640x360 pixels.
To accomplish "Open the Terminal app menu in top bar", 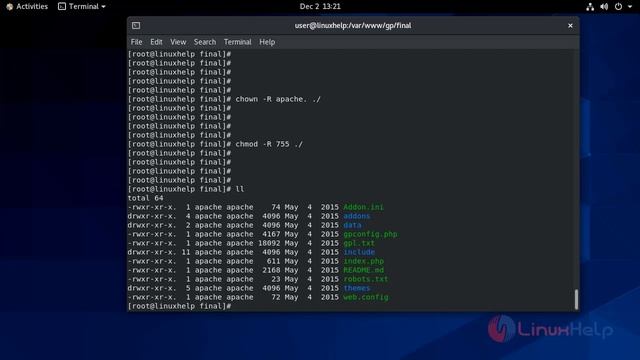I will click(82, 7).
